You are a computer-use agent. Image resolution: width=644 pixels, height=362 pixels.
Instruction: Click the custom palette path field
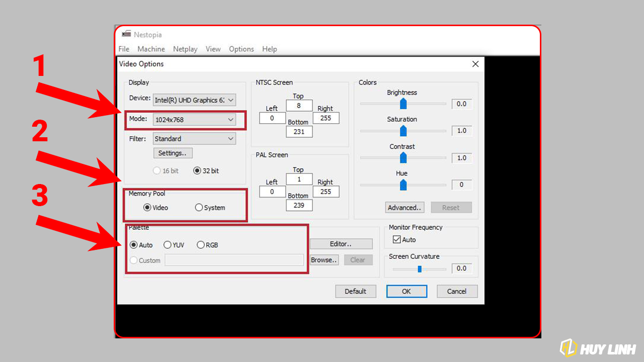click(234, 260)
